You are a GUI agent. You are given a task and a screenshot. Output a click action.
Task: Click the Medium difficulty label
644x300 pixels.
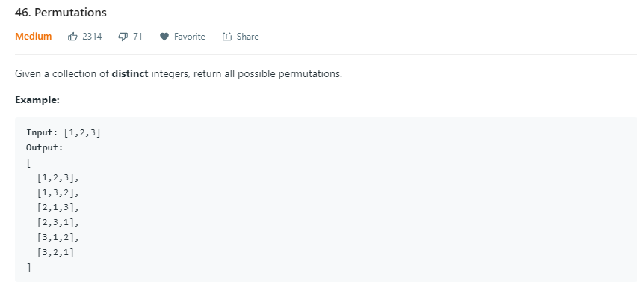click(x=34, y=37)
